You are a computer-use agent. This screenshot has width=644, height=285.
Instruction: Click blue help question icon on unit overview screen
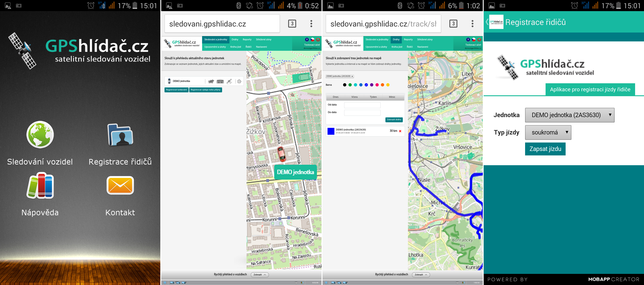pos(307,39)
